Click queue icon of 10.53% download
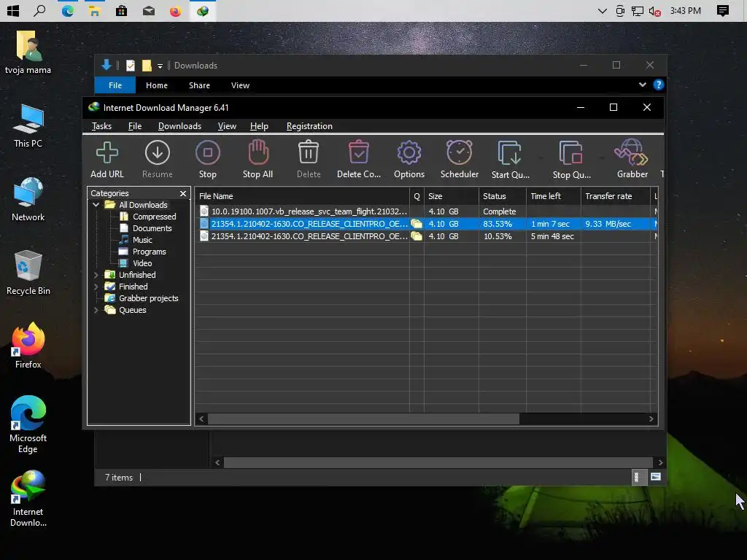The width and height of the screenshot is (747, 560). pyautogui.click(x=417, y=236)
